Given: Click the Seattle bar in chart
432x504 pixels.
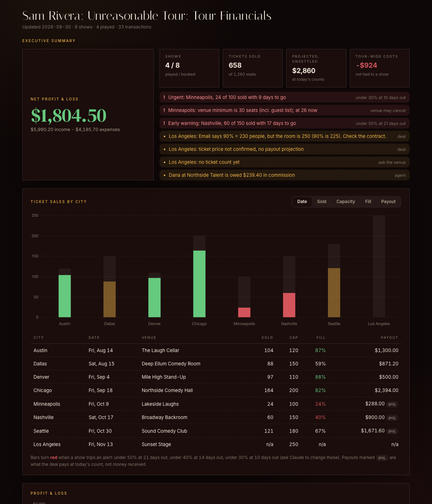Looking at the screenshot, I should [x=334, y=293].
